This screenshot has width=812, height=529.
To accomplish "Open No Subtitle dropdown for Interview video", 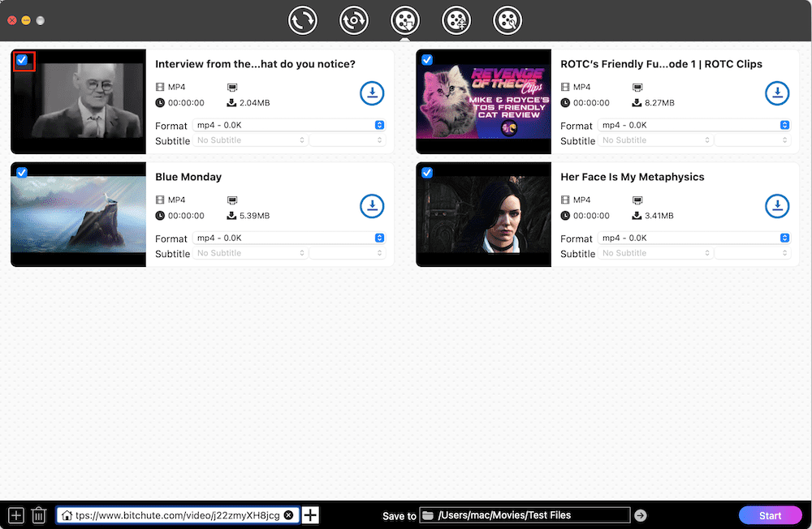I will (250, 140).
